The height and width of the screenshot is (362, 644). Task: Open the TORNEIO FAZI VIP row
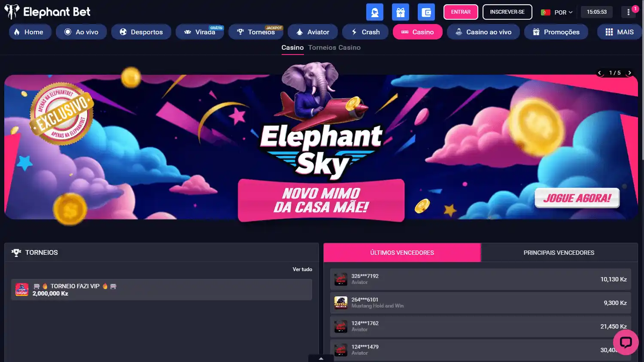point(161,290)
